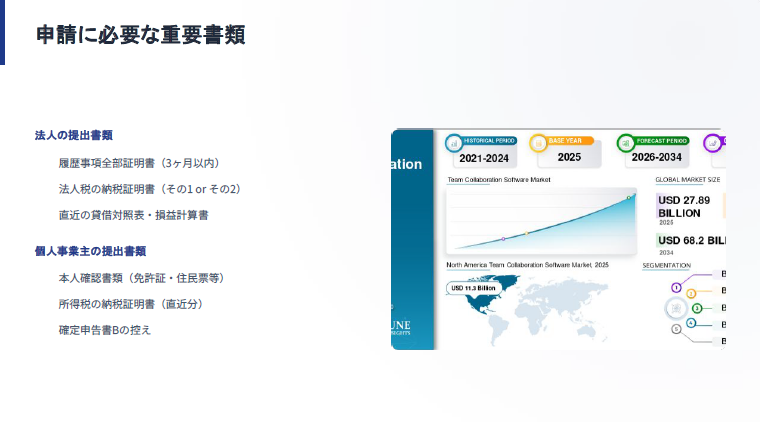Click the blue Historical Period chart icon
The width and height of the screenshot is (760, 422).
[454, 143]
